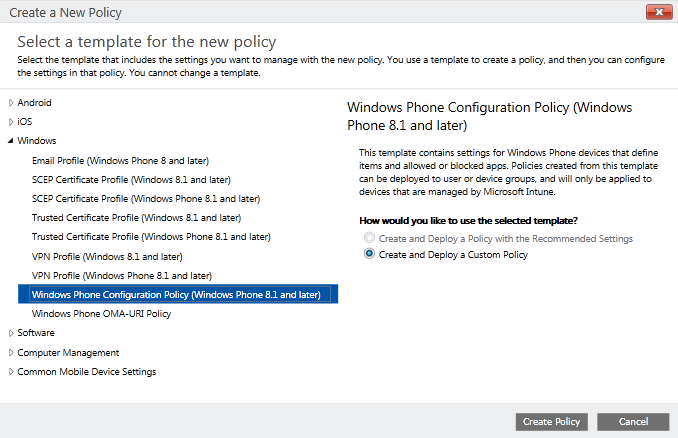Expand the Computer Management category arrow
This screenshot has width=678, height=438.
11,352
